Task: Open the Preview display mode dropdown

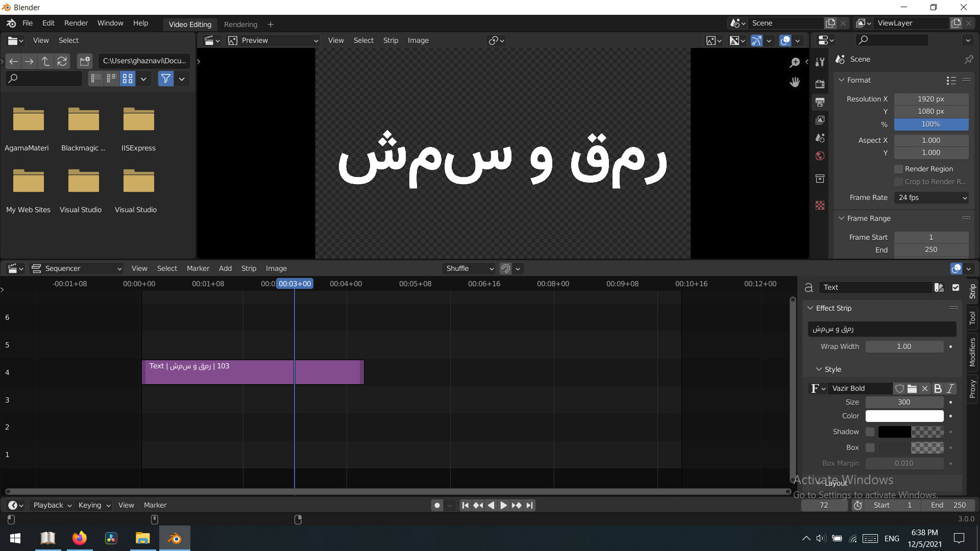Action: pyautogui.click(x=273, y=41)
